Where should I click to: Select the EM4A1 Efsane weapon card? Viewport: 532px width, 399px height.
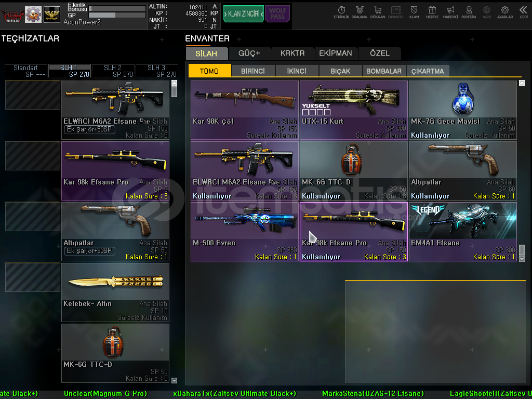click(462, 231)
